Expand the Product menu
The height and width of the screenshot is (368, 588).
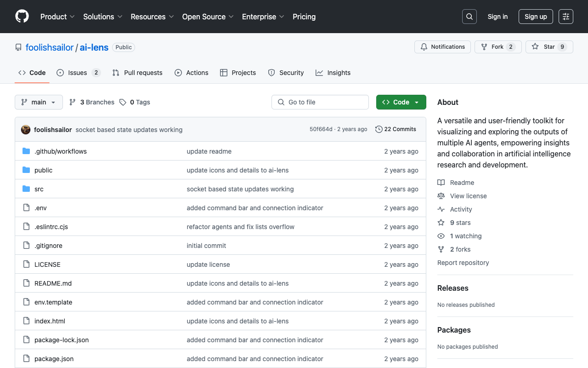57,17
